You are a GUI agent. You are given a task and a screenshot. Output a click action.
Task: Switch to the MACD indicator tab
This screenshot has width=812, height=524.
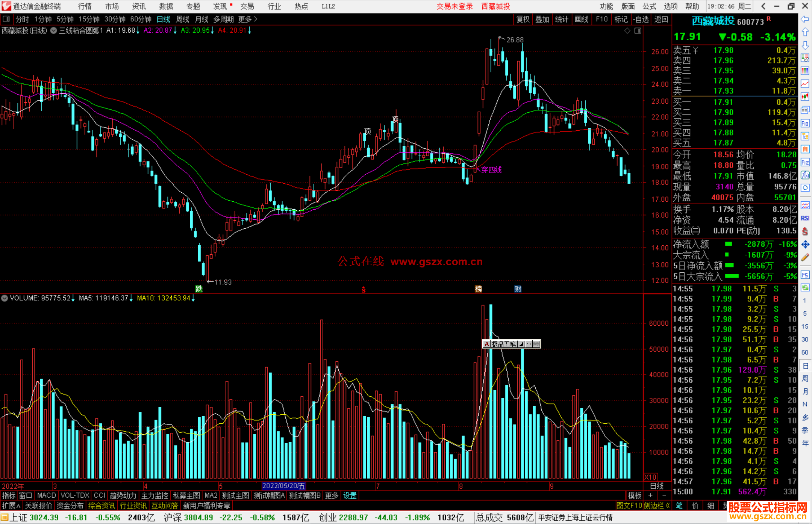(x=47, y=495)
